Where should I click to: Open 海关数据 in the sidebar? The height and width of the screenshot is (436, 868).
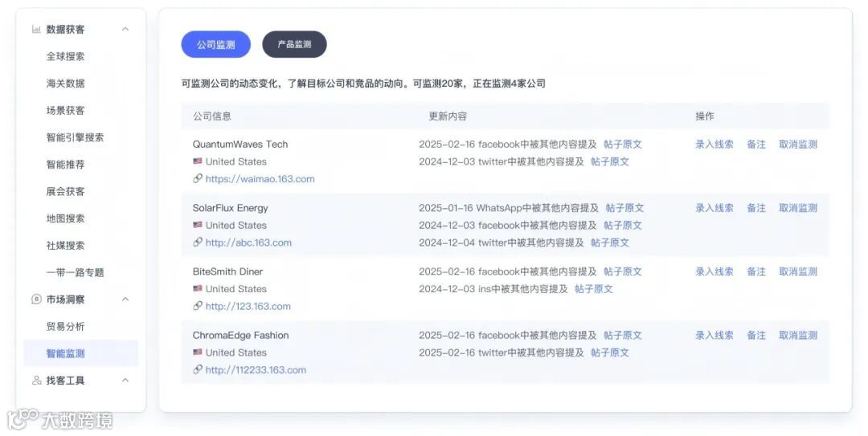click(65, 84)
